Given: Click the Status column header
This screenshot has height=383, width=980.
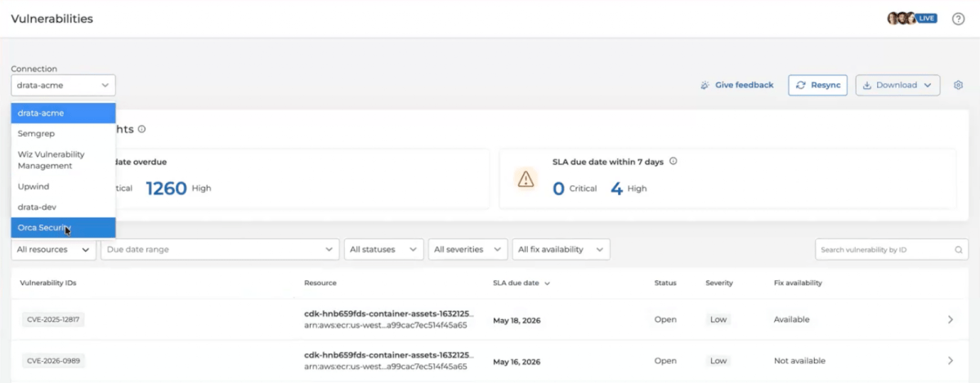Looking at the screenshot, I should tap(665, 283).
